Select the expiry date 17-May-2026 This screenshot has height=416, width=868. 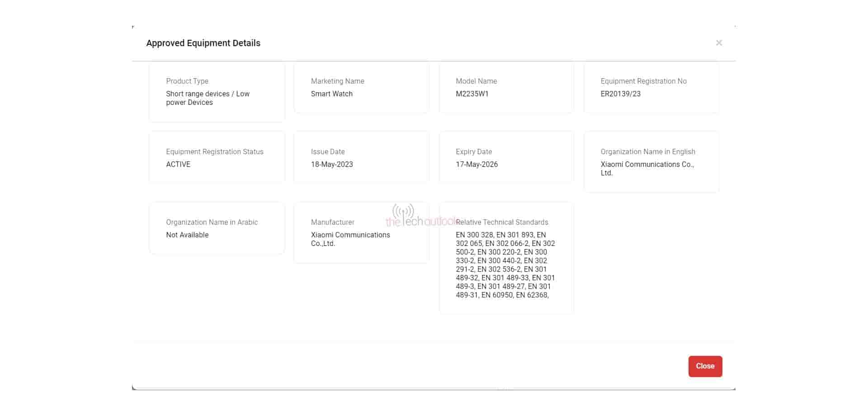[x=476, y=164]
